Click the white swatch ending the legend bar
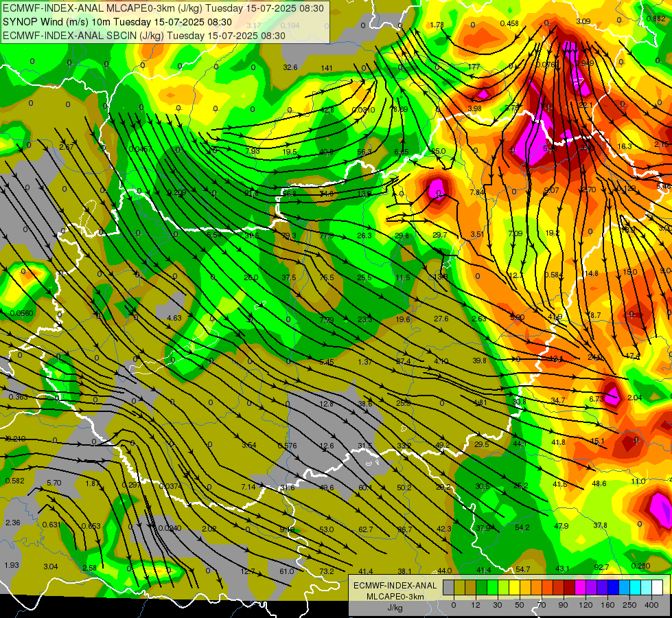The width and height of the screenshot is (672, 618). [658, 587]
